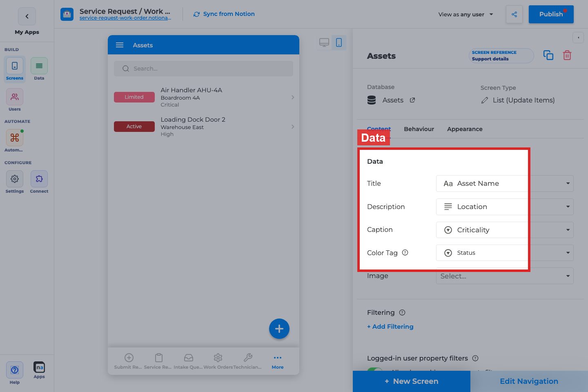This screenshot has width=588, height=392.
Task: Click Sync from Notion
Action: click(x=224, y=14)
